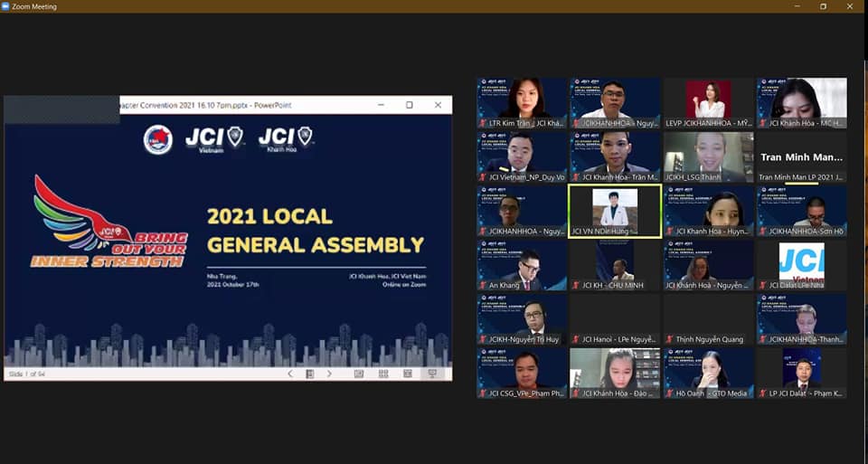Screen dimensions: 868x464
Task: Click the 'JCIKHANHHOA-Thanh' name label
Action: click(806, 339)
